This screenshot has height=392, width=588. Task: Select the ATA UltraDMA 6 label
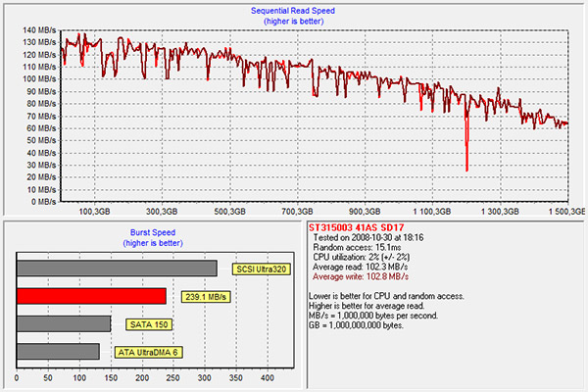click(148, 353)
